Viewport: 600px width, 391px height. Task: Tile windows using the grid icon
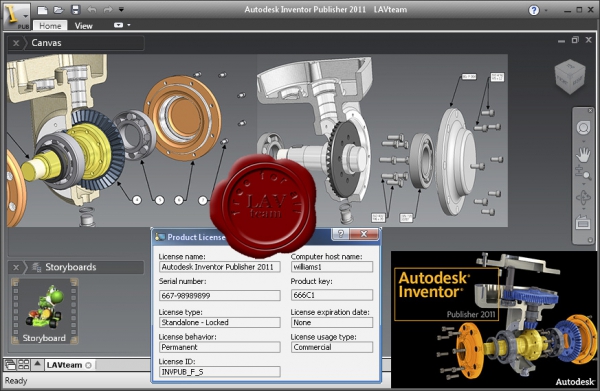(x=24, y=365)
